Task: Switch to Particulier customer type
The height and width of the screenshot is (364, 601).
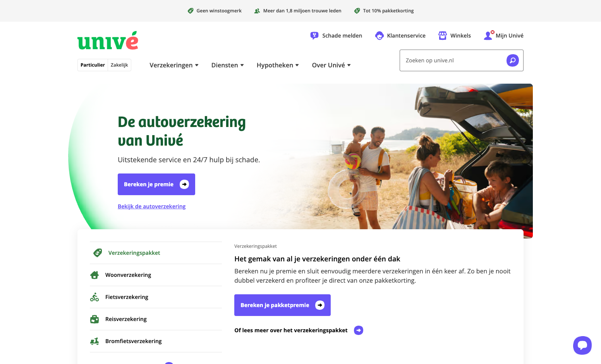Action: click(93, 65)
